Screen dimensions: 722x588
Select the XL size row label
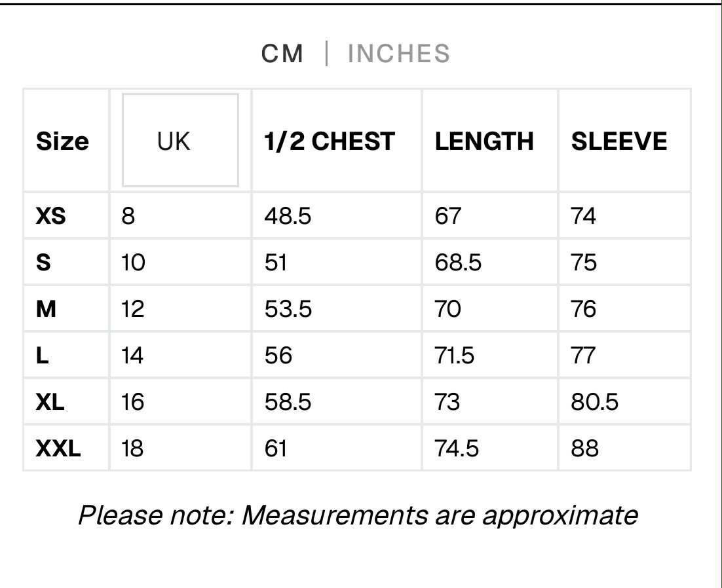pyautogui.click(x=50, y=401)
